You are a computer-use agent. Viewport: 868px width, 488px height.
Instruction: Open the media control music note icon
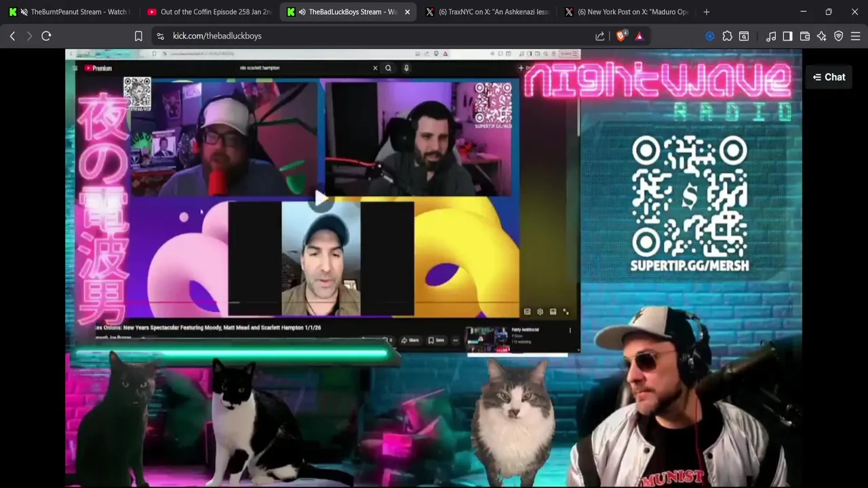coord(771,36)
